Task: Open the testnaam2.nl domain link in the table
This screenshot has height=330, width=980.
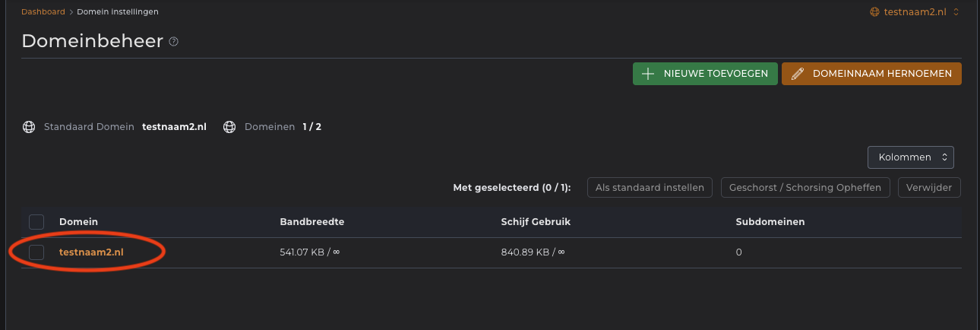Action: tap(91, 252)
